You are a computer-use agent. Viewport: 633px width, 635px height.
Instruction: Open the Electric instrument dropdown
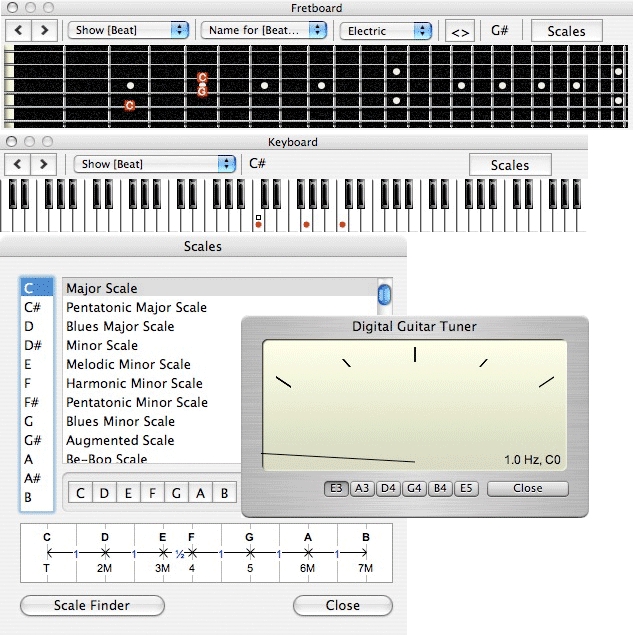[x=386, y=31]
